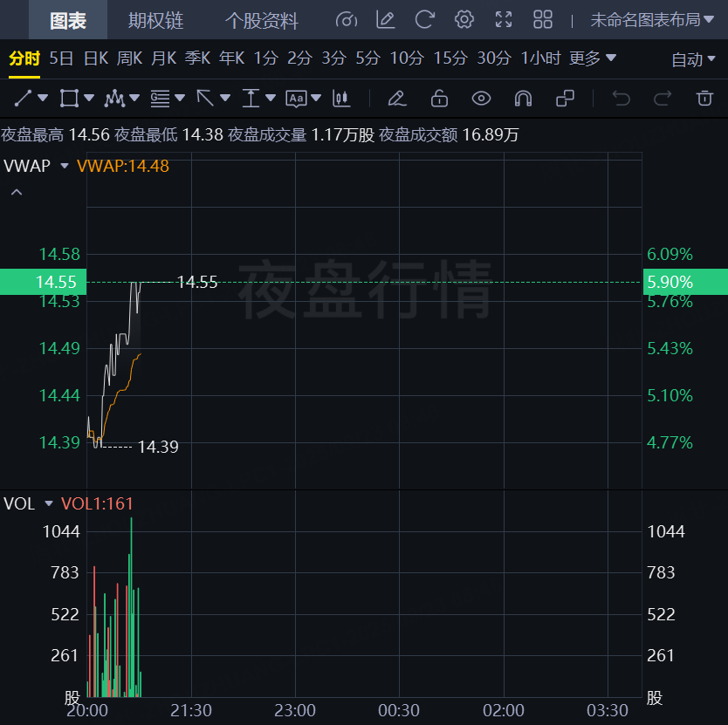Screen dimensions: 728x725
Task: Open the 自动 scale dropdown
Action: (693, 60)
